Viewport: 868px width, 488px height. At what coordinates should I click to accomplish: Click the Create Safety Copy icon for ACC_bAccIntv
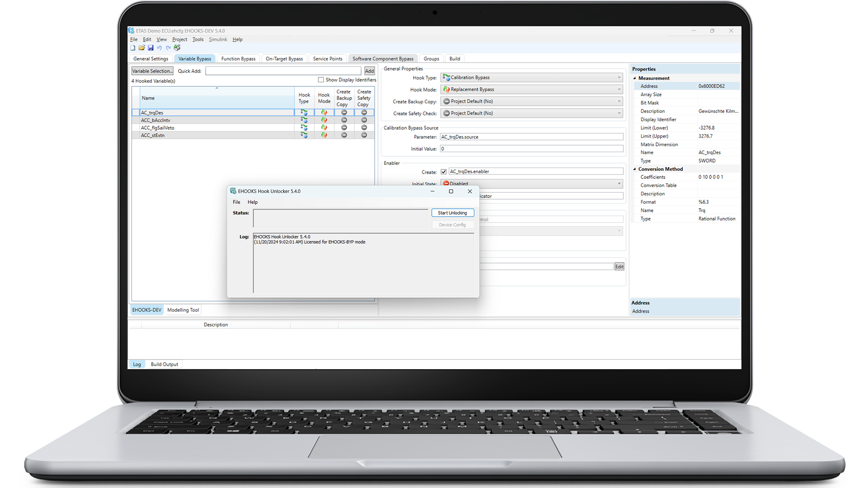click(364, 120)
